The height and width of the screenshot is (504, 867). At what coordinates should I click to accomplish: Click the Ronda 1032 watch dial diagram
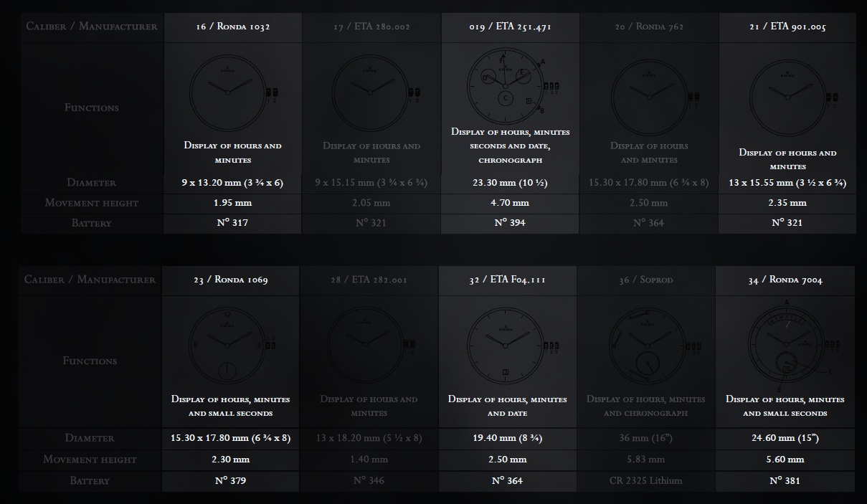pyautogui.click(x=228, y=92)
